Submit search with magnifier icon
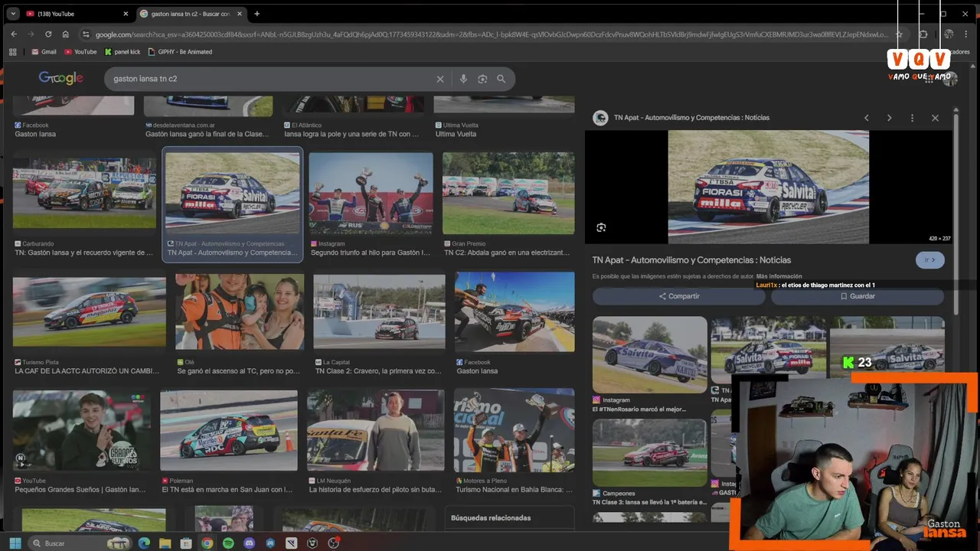980x551 pixels. [x=501, y=79]
